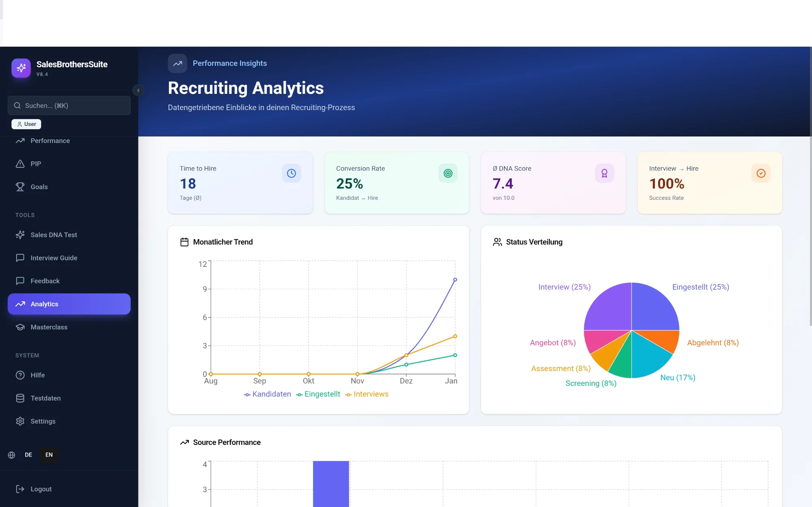Click the target icon on Conversion Rate card

448,173
